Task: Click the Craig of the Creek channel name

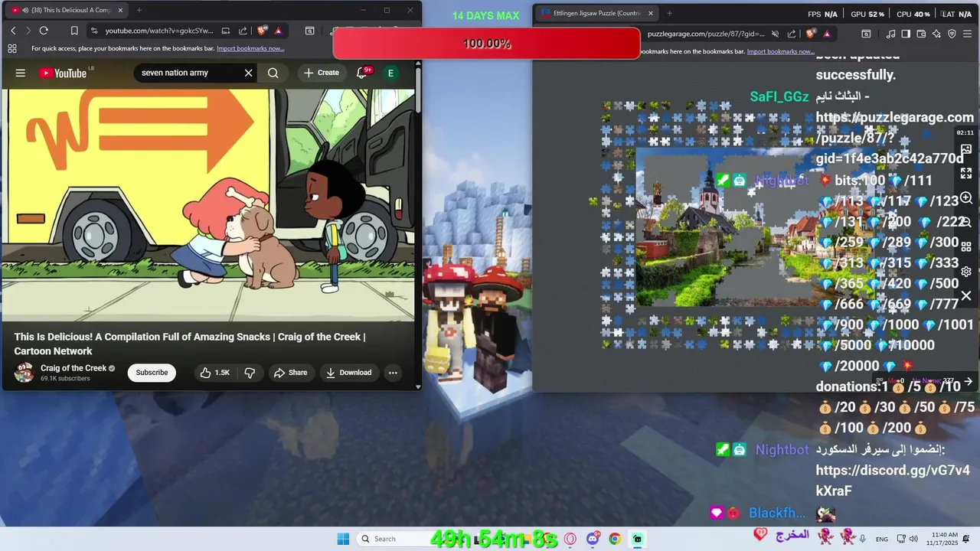Action: pos(73,368)
